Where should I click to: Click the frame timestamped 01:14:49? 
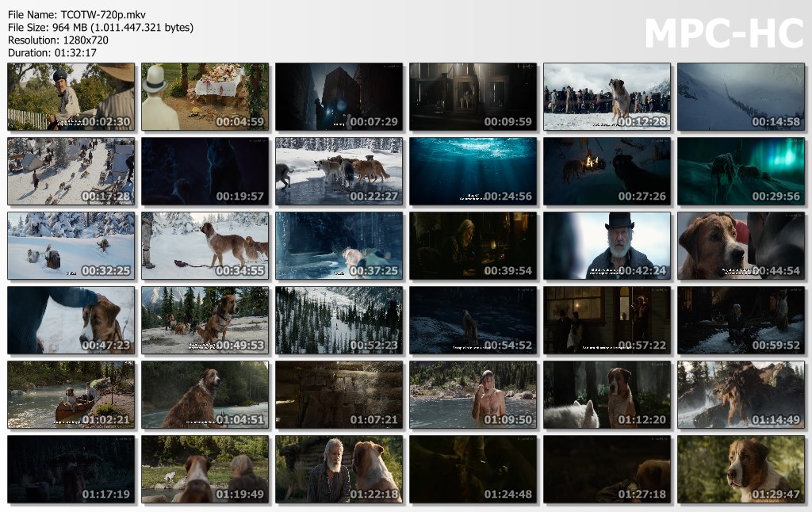(x=741, y=395)
